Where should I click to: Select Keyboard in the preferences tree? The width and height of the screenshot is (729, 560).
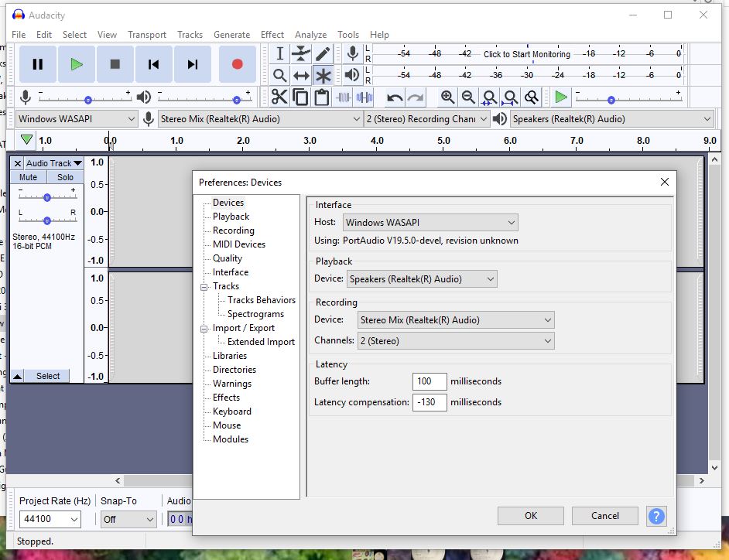tap(231, 411)
